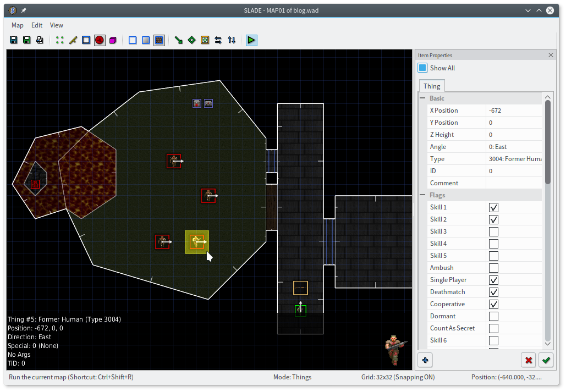Click the horizontal mirror arrows icon

[x=218, y=40]
